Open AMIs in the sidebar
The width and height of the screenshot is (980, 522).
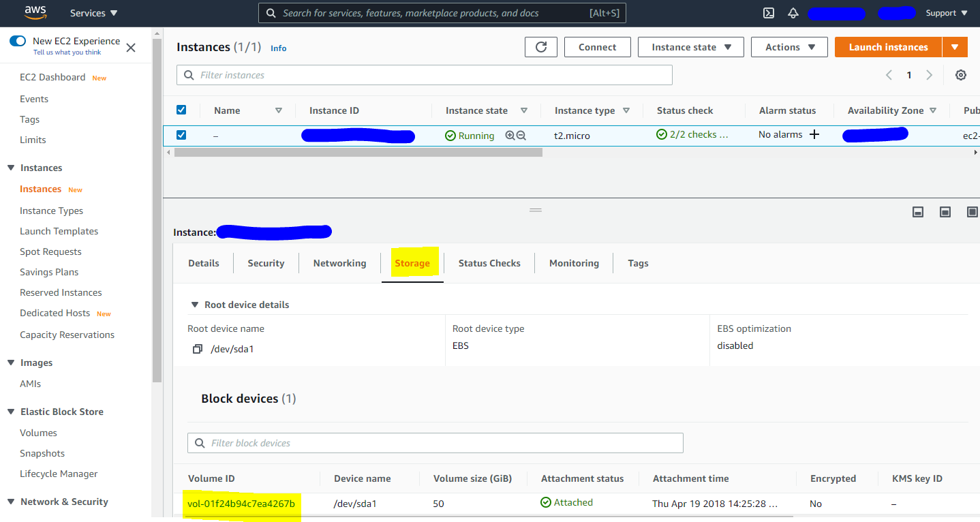point(30,384)
